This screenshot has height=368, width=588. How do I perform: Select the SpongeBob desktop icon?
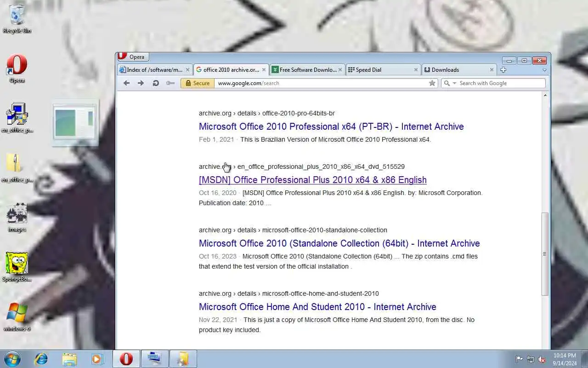click(17, 267)
